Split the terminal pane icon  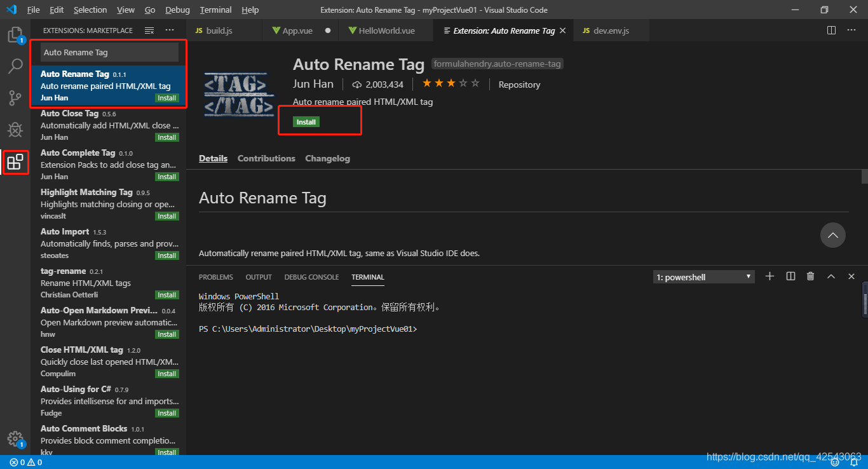790,276
